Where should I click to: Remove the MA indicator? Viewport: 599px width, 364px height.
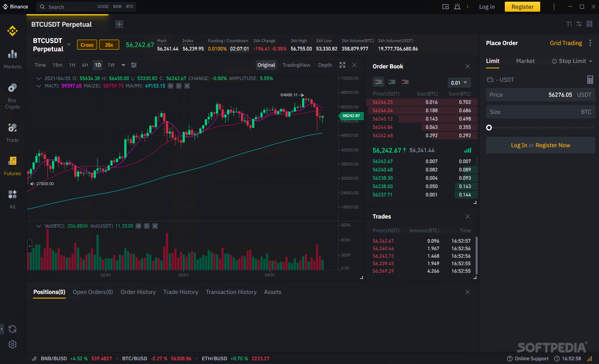click(187, 86)
